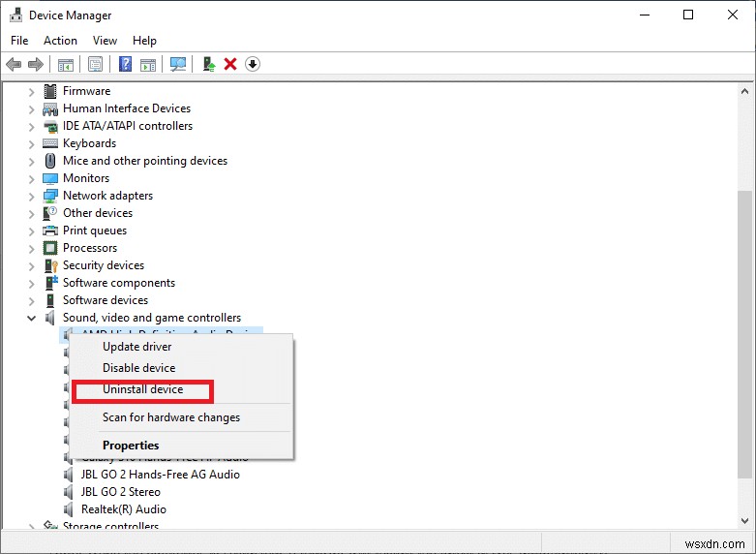The height and width of the screenshot is (554, 756).
Task: Click the Firmware chip icon
Action: pos(50,91)
